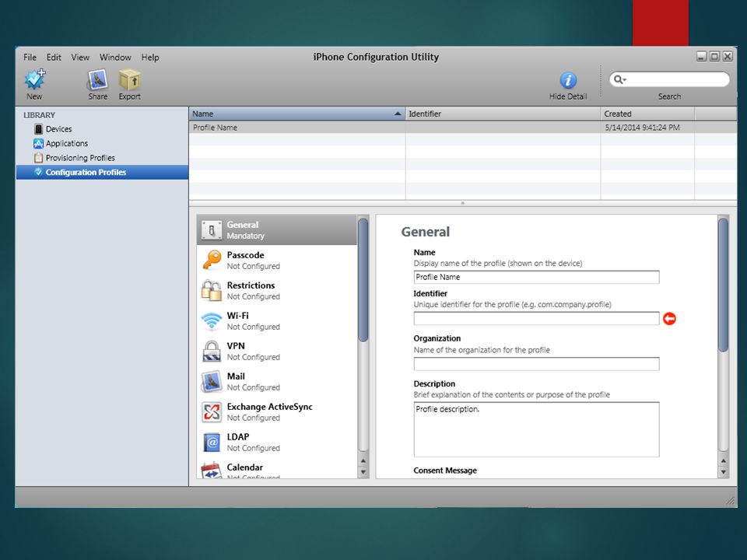Click the Passcode key icon
This screenshot has height=560, width=747.
click(212, 261)
